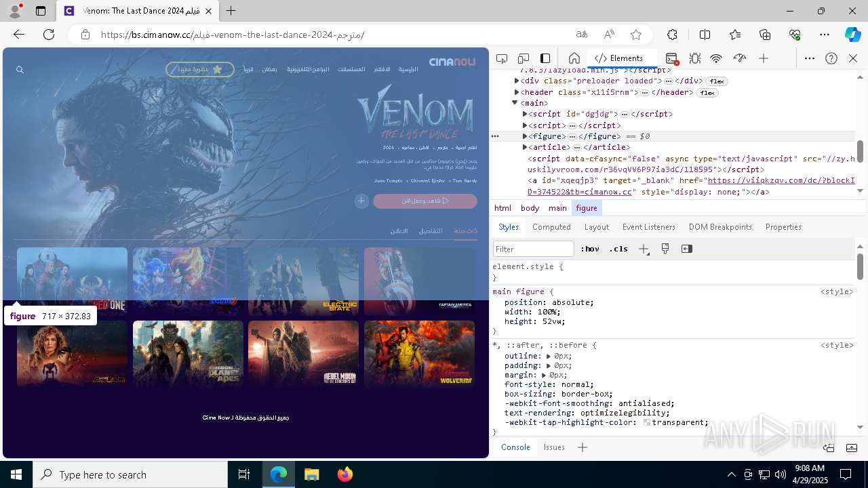Toggle the computed styles sidebar icon
Image resolution: width=868 pixels, height=488 pixels.
pyautogui.click(x=687, y=249)
